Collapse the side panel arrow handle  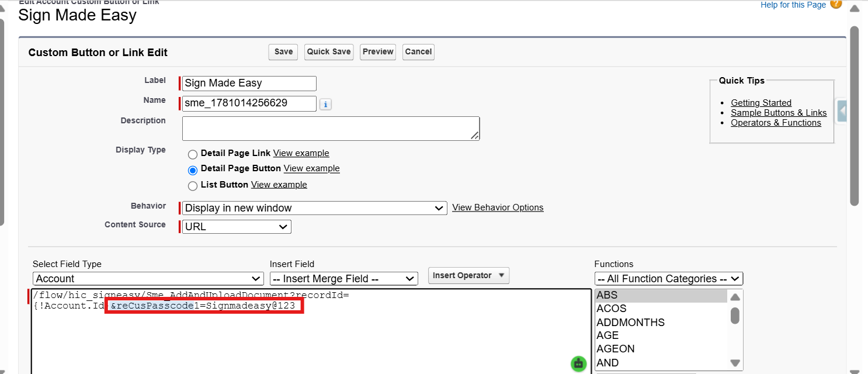coord(842,110)
